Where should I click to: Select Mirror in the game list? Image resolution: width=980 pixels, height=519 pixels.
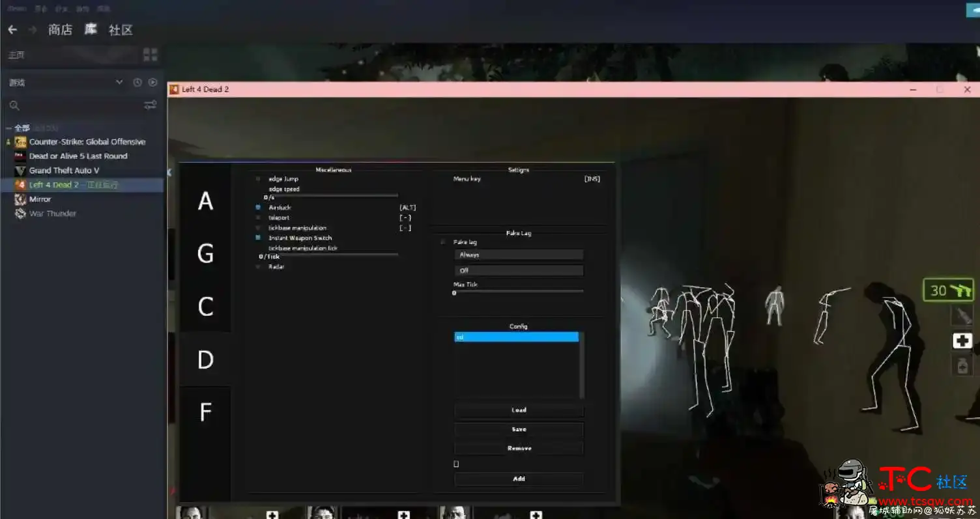tap(40, 199)
